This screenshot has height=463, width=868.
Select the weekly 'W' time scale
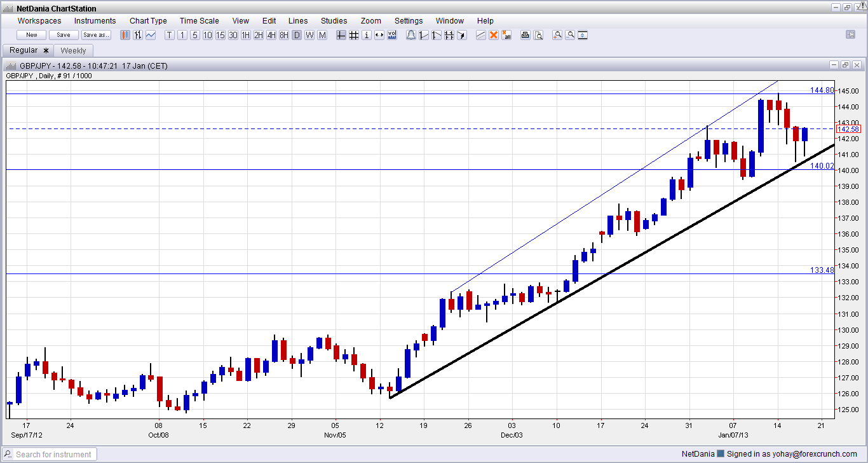click(x=309, y=35)
